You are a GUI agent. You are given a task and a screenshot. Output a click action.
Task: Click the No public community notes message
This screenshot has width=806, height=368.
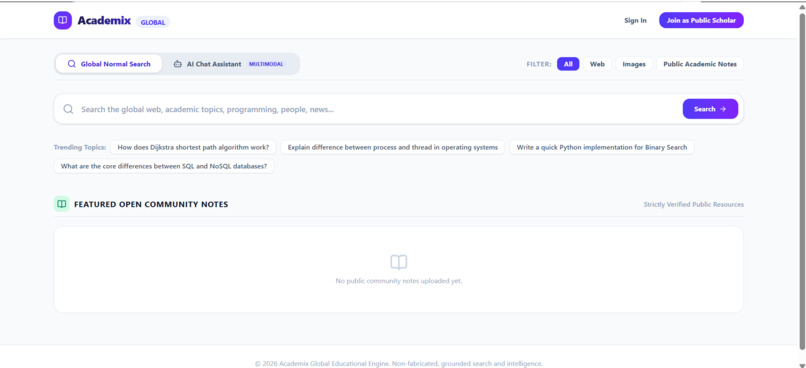399,281
